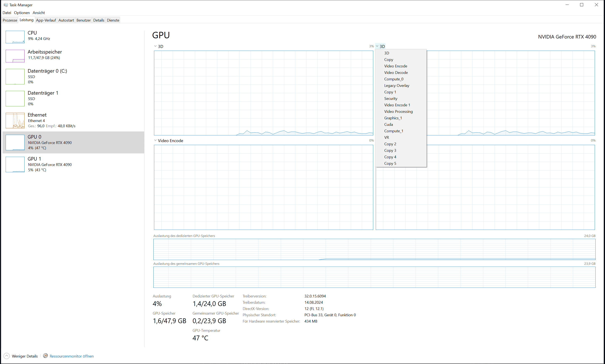
Task: Select the GPU 1 graph thumbnail
Action: 15,164
